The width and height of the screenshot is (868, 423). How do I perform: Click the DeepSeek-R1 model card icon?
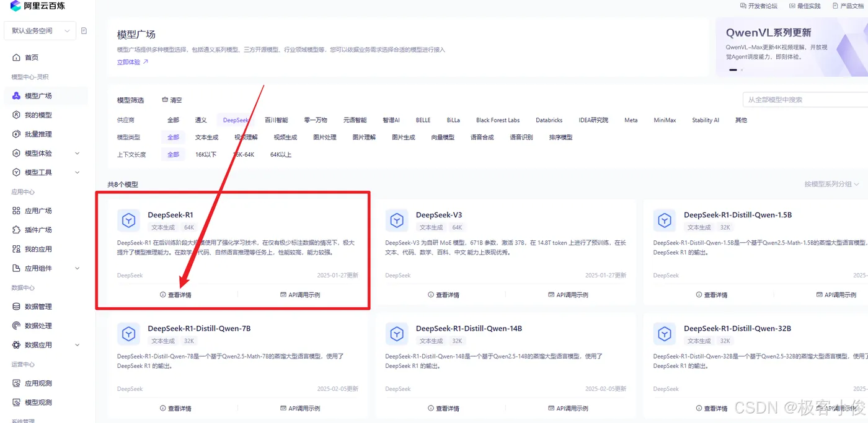point(128,220)
